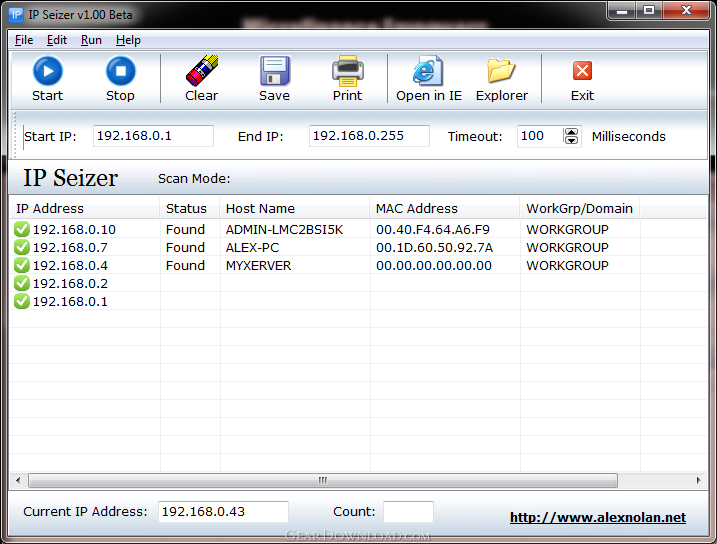717x544 pixels.
Task: Click the red Exit icon
Action: click(582, 71)
